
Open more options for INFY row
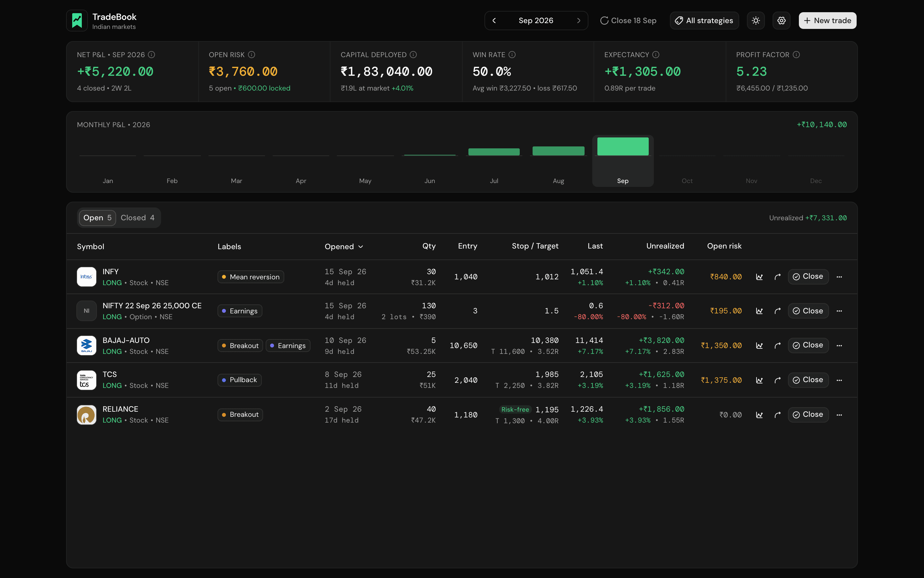(x=839, y=277)
